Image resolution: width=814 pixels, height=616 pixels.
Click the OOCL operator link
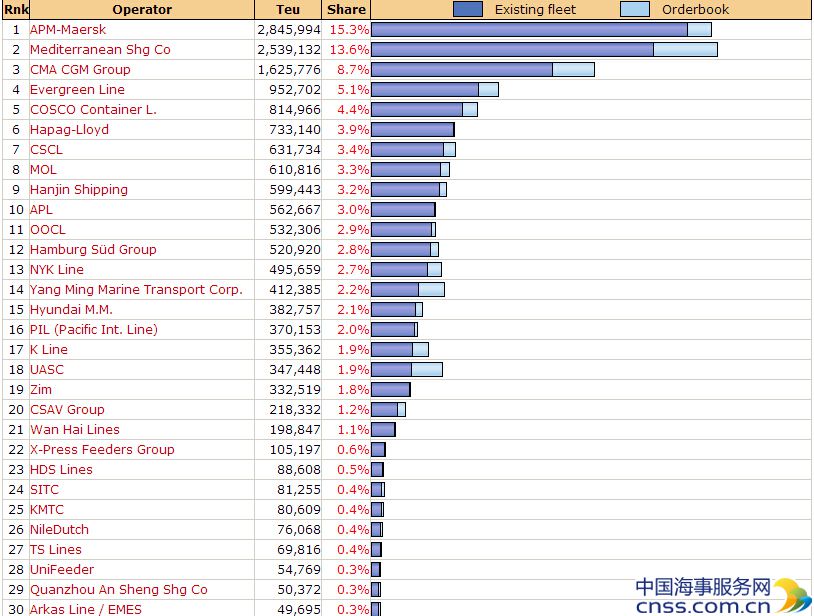pos(48,230)
